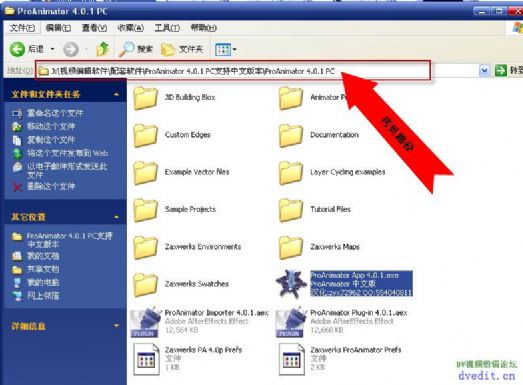Go up one folder level

pyautogui.click(x=103, y=49)
